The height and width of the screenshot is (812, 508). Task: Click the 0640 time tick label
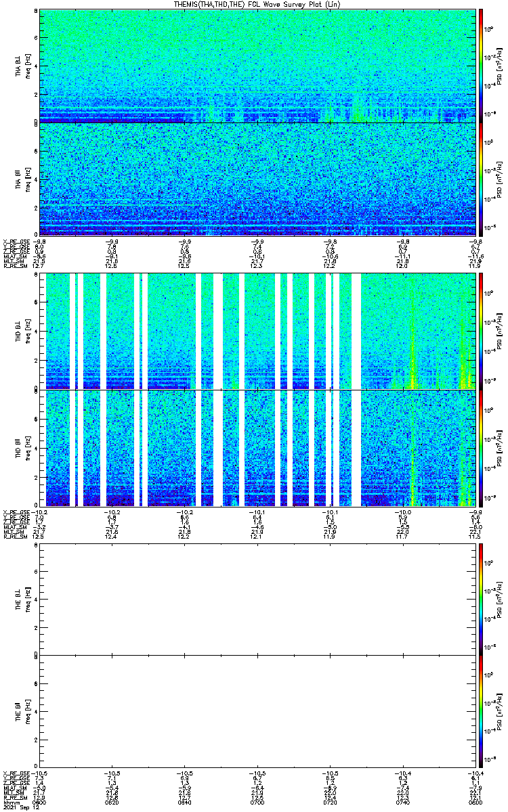[x=185, y=802]
